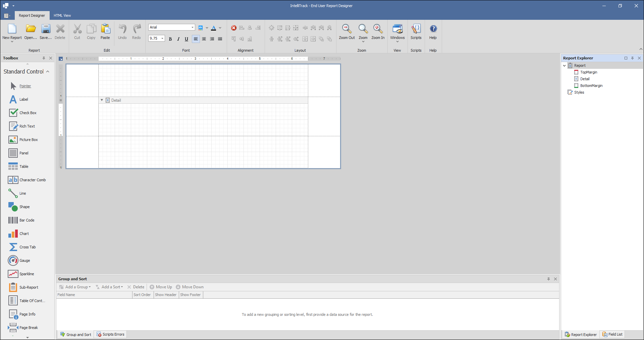Select the Sparkline control
The image size is (644, 340).
26,274
